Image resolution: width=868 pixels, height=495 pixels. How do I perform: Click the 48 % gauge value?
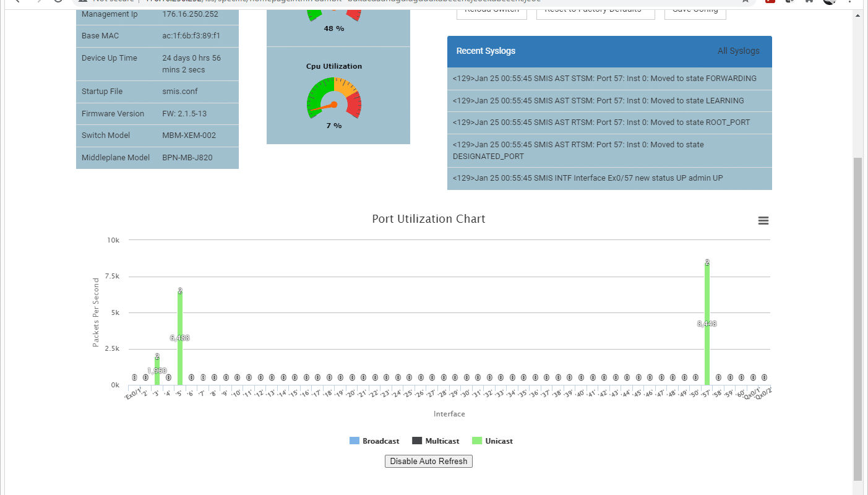pyautogui.click(x=334, y=28)
